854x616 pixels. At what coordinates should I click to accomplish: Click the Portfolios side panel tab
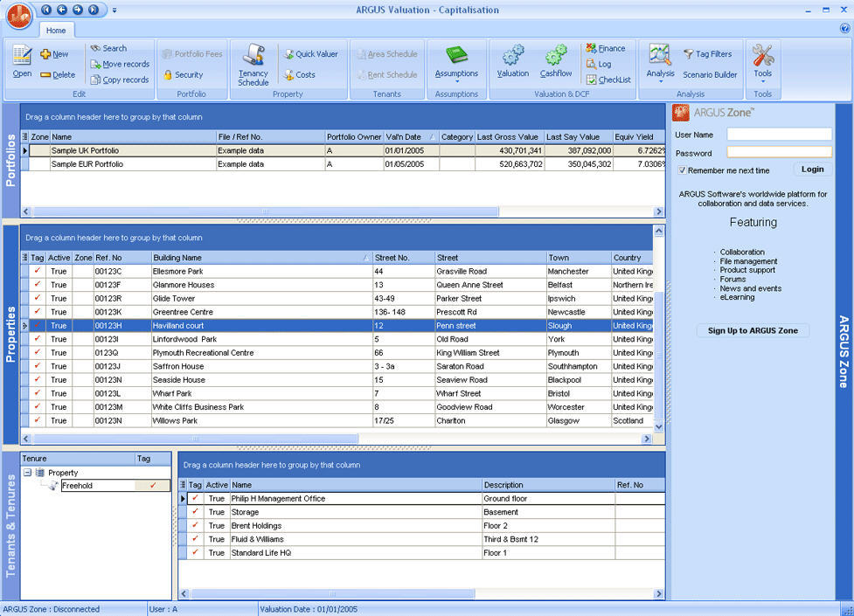[x=10, y=160]
